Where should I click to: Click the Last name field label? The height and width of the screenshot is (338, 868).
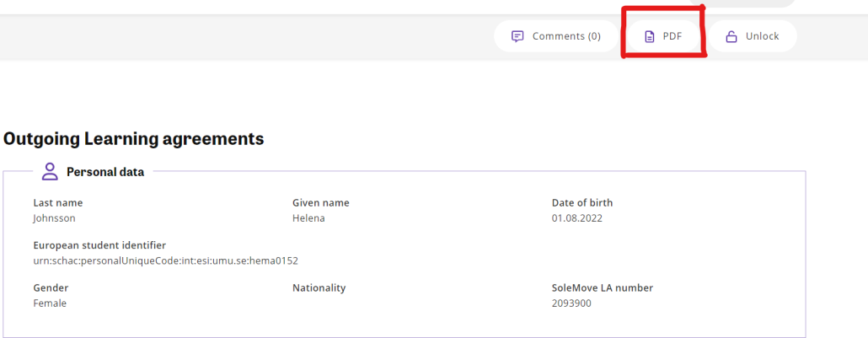[x=57, y=203]
